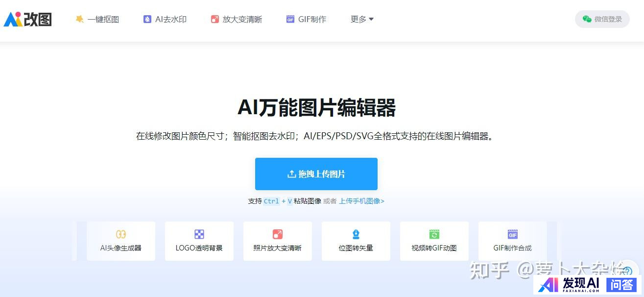Expand the 更多 dropdown menu
Viewport: 644px width, 297px height.
(x=362, y=19)
